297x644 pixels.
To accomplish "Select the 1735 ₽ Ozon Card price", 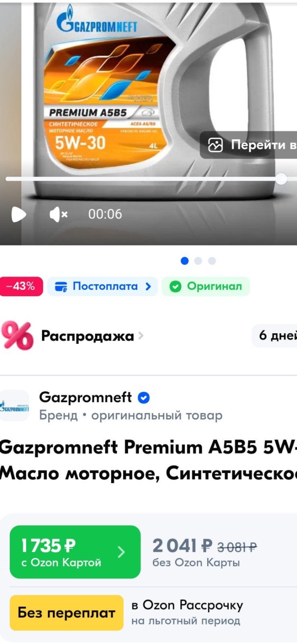I will tap(75, 552).
